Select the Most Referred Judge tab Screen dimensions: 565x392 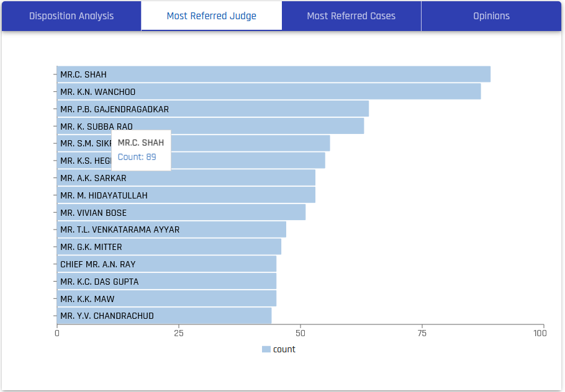point(211,16)
